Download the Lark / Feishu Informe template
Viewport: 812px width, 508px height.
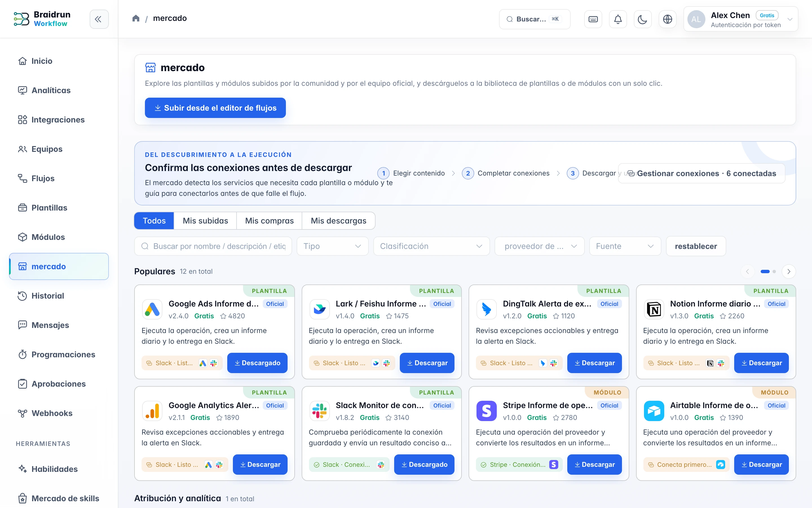pos(427,363)
